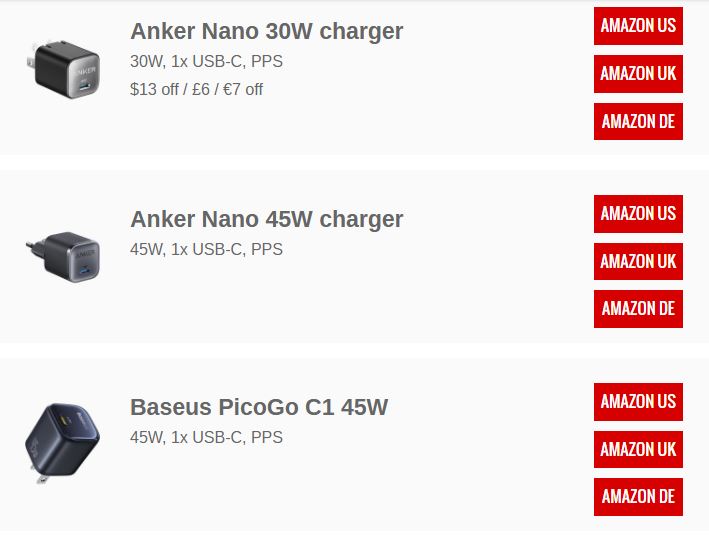This screenshot has width=709, height=540.
Task: Click Amazon UK for Baseus PicoGo C1
Action: pyautogui.click(x=638, y=449)
